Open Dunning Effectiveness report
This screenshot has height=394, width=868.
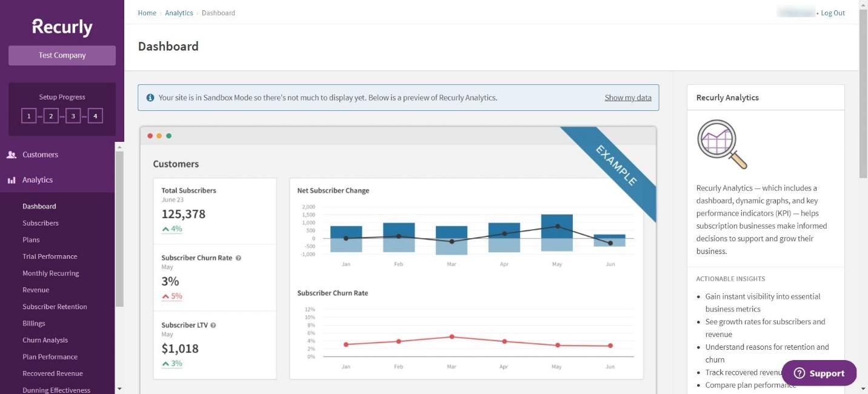[x=56, y=390]
